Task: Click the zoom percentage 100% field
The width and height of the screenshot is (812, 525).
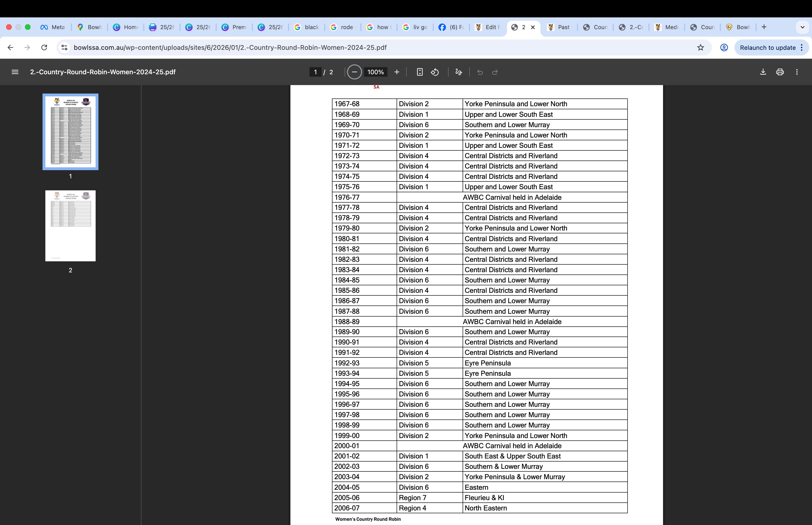Action: (375, 72)
